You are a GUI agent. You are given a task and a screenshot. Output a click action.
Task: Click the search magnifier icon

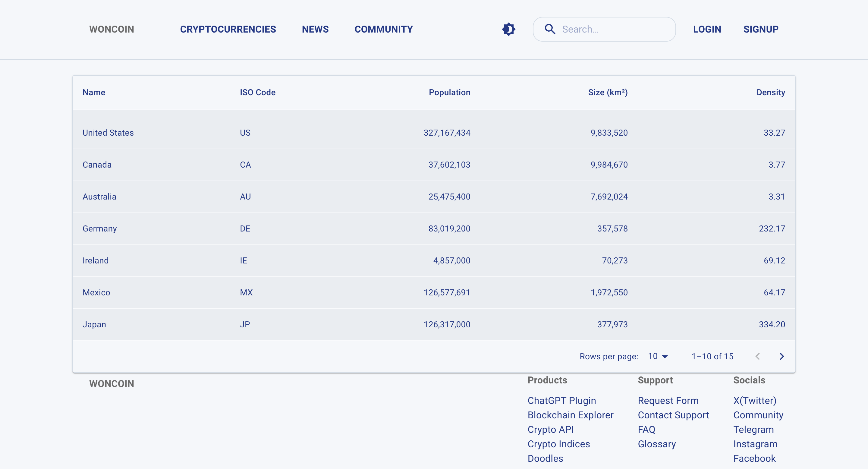(x=550, y=29)
